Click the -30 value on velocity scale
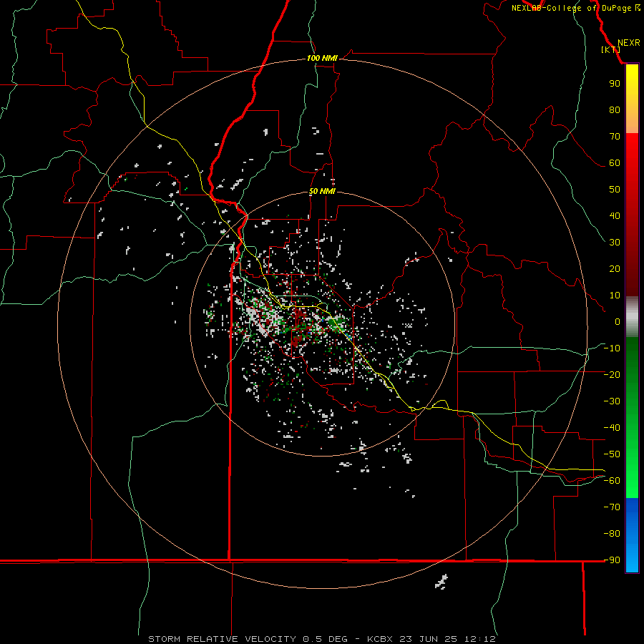Screen dimensions: 644x644 (612, 401)
